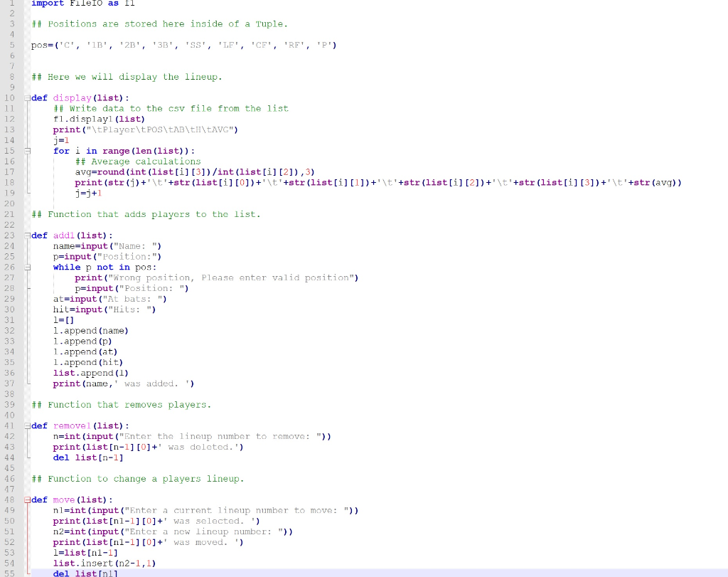728x577 pixels.
Task: Collapse the red fold marker for def move(list)
Action: 28,500
